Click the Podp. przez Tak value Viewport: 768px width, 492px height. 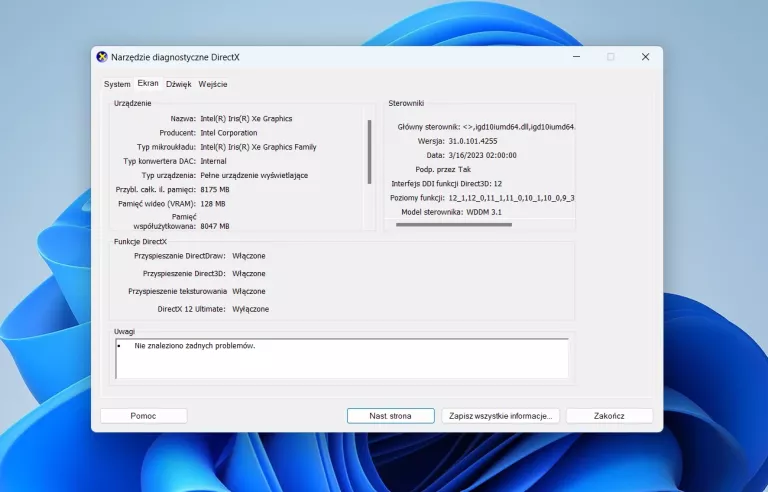pos(464,170)
